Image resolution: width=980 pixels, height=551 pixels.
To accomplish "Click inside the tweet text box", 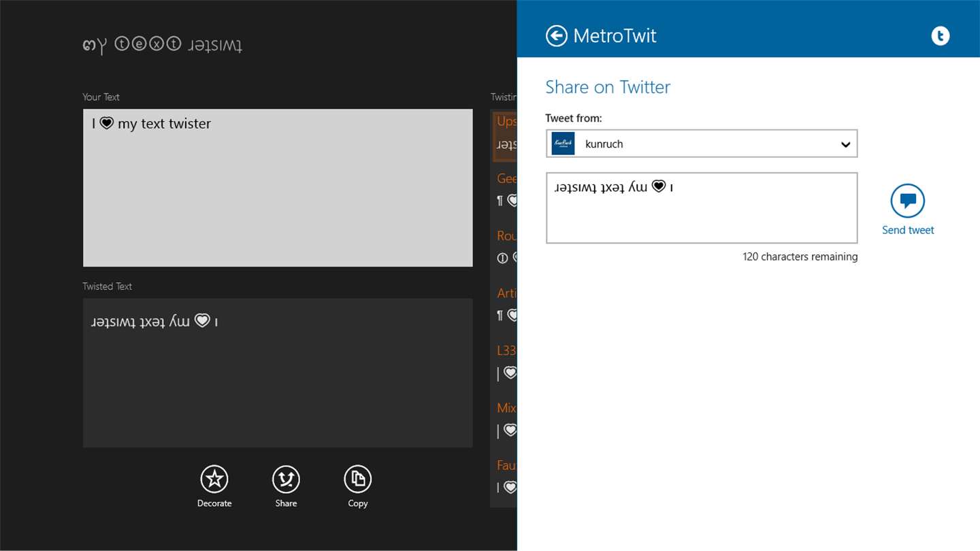I will coord(702,207).
